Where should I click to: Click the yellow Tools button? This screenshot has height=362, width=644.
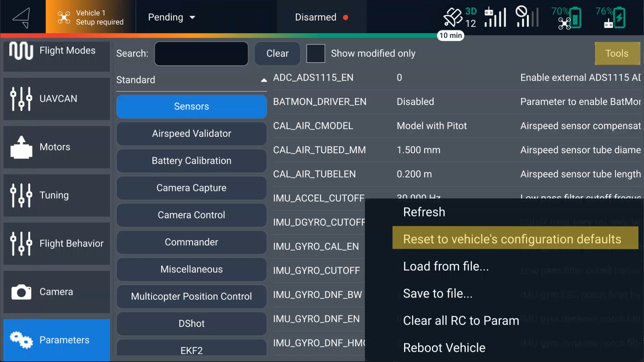click(x=617, y=53)
